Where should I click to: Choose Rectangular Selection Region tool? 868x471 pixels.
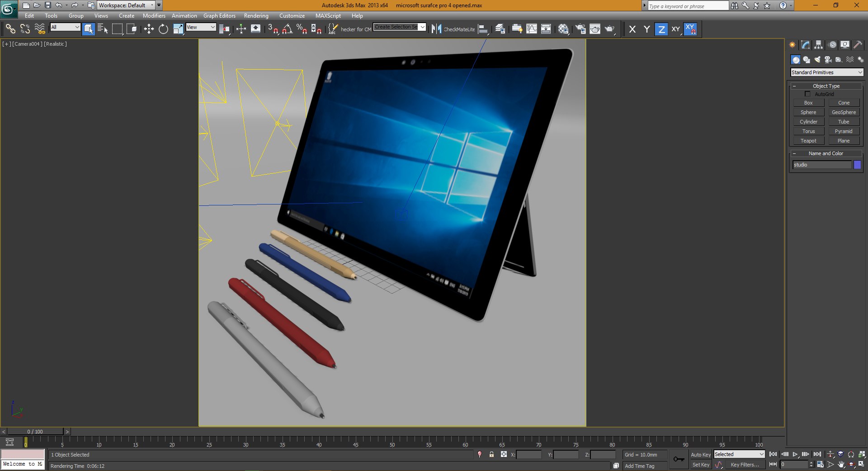pos(117,29)
